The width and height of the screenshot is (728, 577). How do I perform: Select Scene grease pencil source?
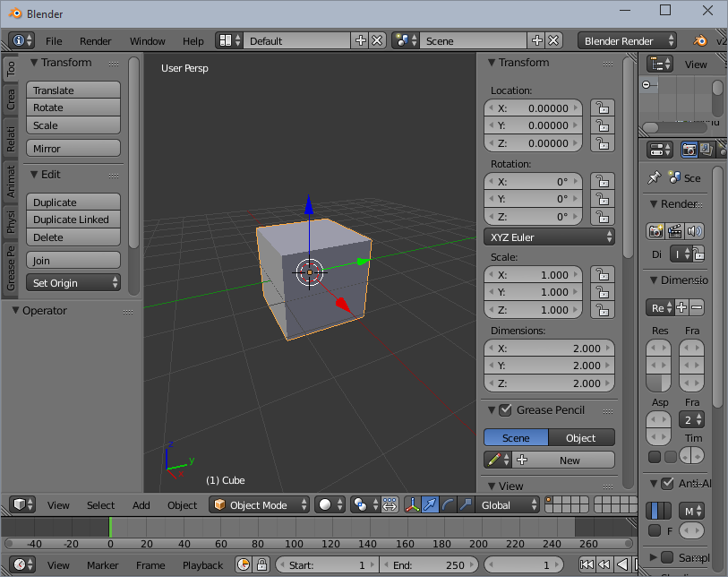[516, 437]
